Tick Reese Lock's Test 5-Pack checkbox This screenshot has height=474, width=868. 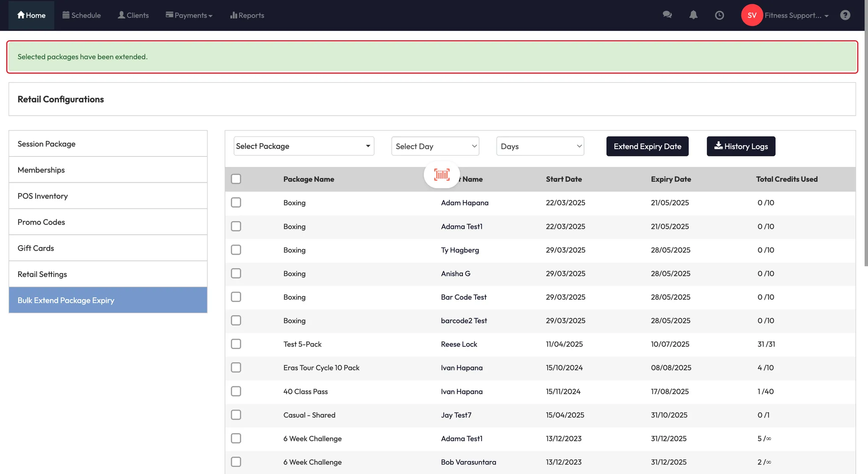pos(236,344)
